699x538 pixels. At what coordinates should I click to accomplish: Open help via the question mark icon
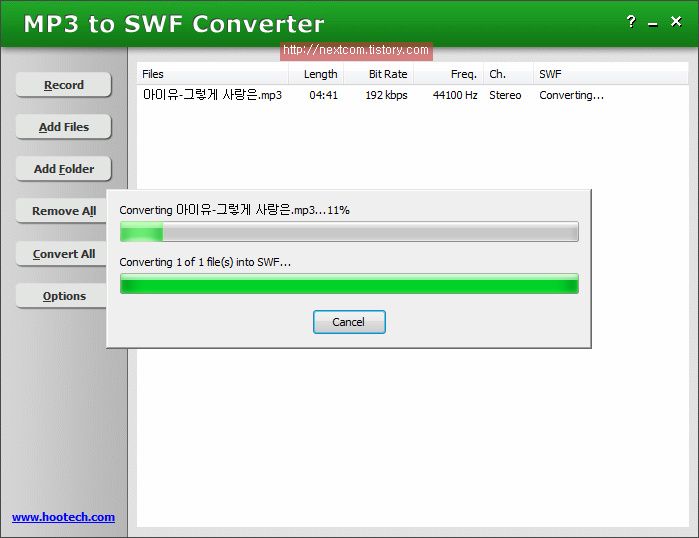point(631,21)
